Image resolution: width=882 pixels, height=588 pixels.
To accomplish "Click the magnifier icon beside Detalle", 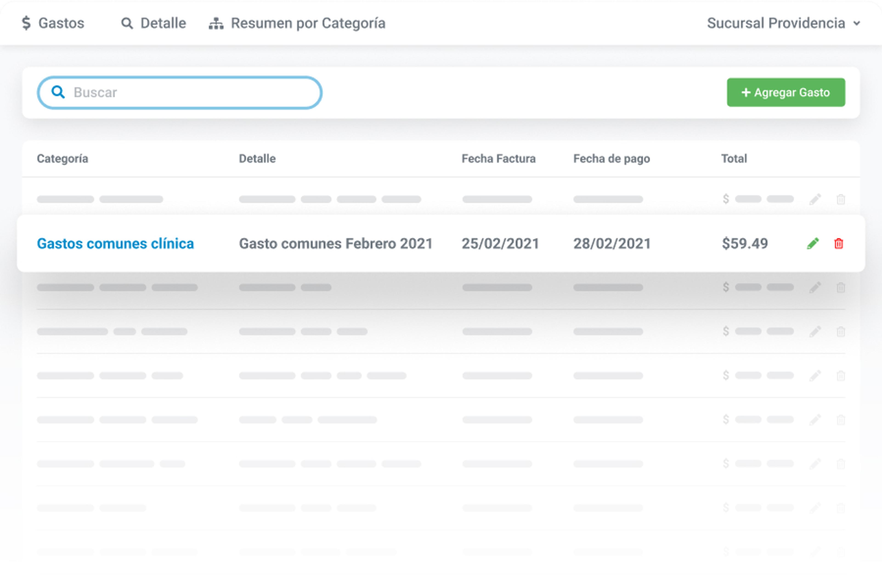I will pos(127,23).
